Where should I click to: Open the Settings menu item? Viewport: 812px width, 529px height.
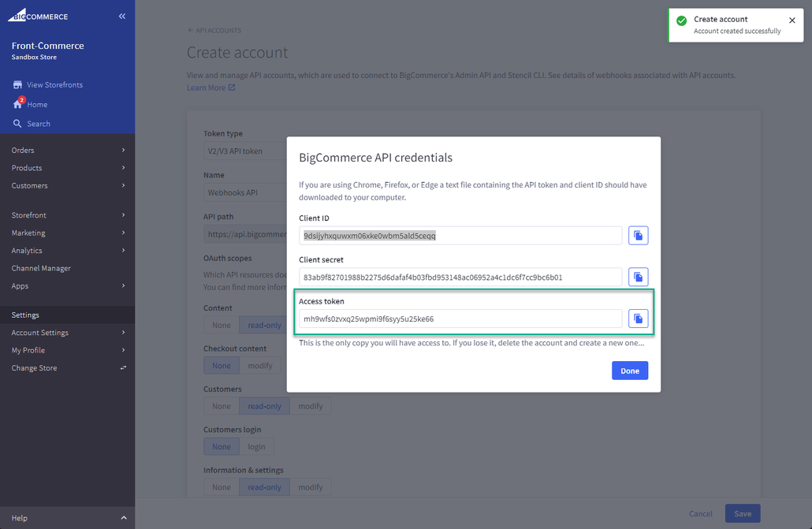click(25, 315)
